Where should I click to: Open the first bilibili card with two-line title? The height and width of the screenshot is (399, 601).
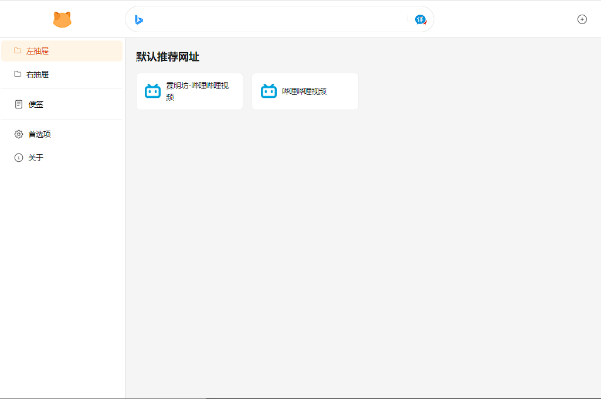pos(190,91)
